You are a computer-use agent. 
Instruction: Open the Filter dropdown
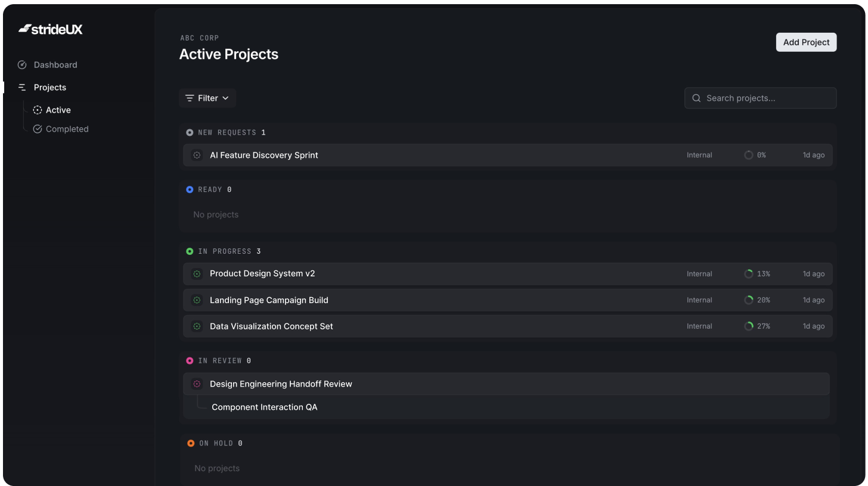(207, 98)
